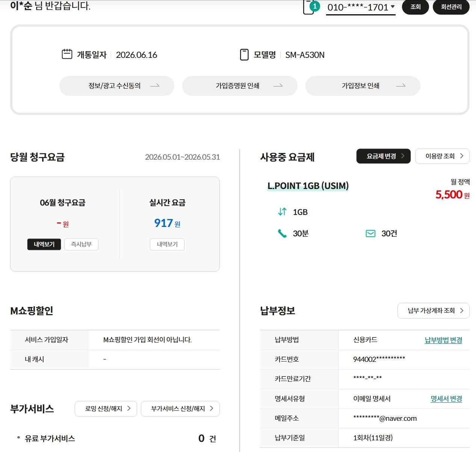Click the 가입정보 인쇄 label
This screenshot has height=452, width=476.
coord(360,86)
